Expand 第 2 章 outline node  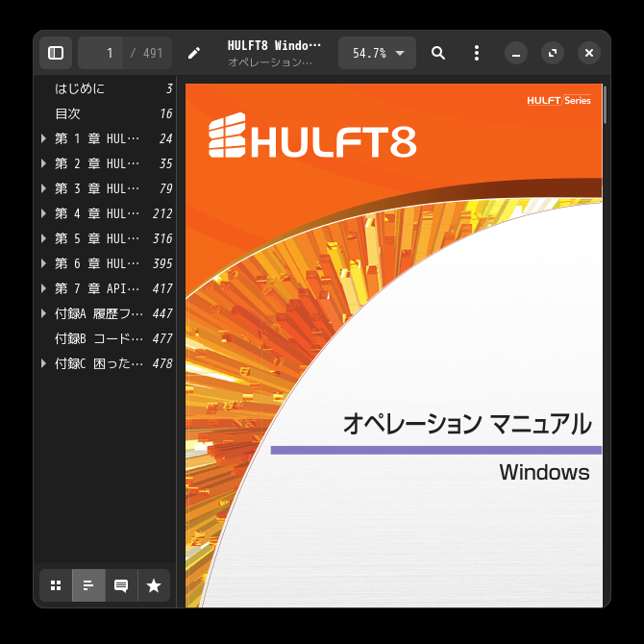tap(43, 163)
